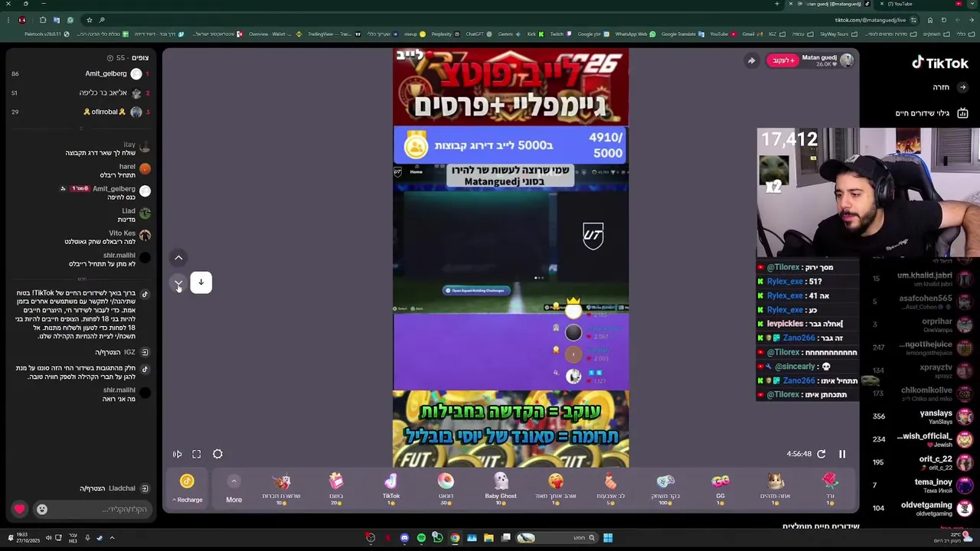This screenshot has height=551, width=980.
Task: Send the rose gift
Action: pyautogui.click(x=830, y=487)
